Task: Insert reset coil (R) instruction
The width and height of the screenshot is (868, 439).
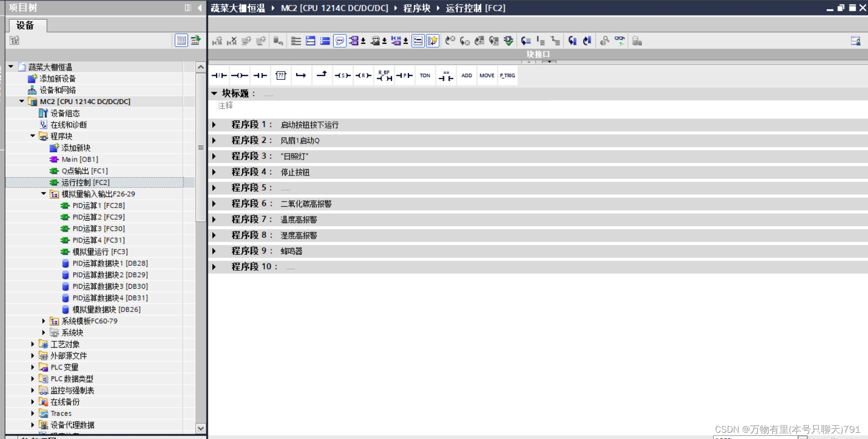Action: click(x=363, y=75)
